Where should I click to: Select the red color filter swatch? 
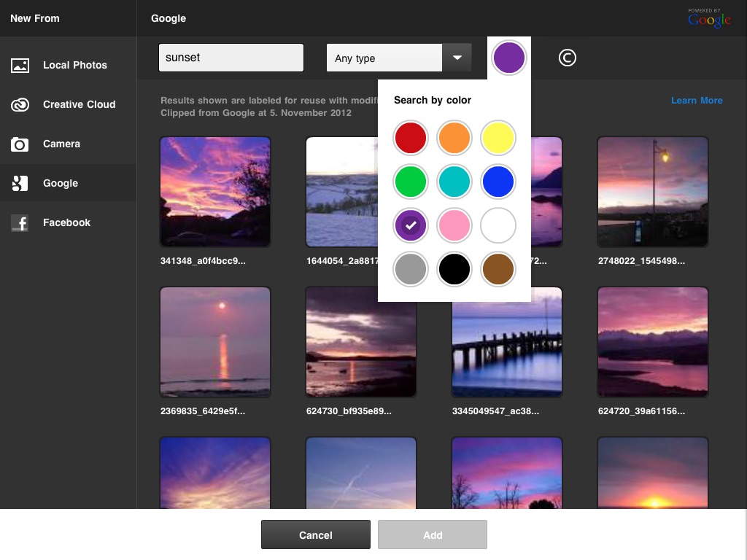click(410, 138)
